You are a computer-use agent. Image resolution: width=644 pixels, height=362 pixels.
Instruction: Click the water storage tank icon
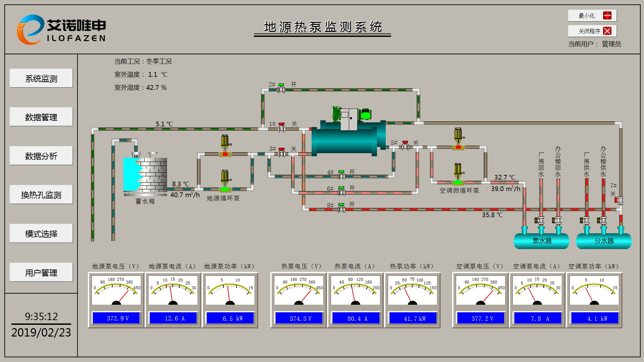[x=146, y=174]
